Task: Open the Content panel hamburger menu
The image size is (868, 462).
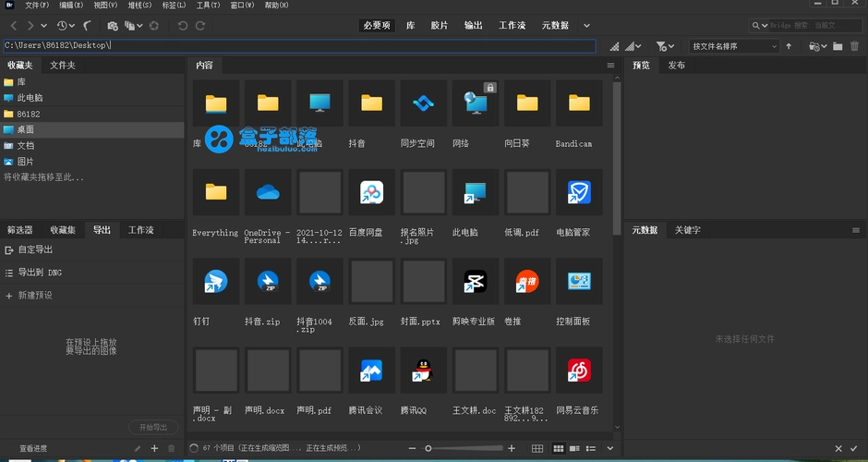Action: point(610,66)
